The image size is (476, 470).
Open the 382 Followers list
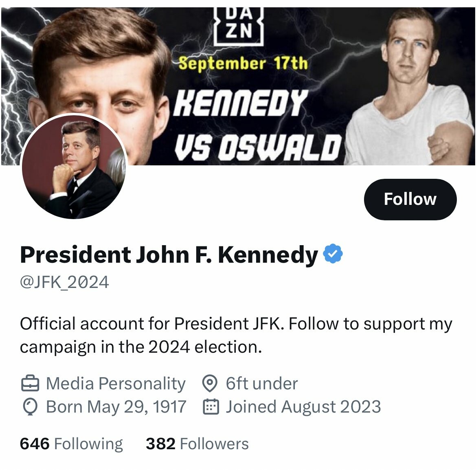(x=197, y=444)
